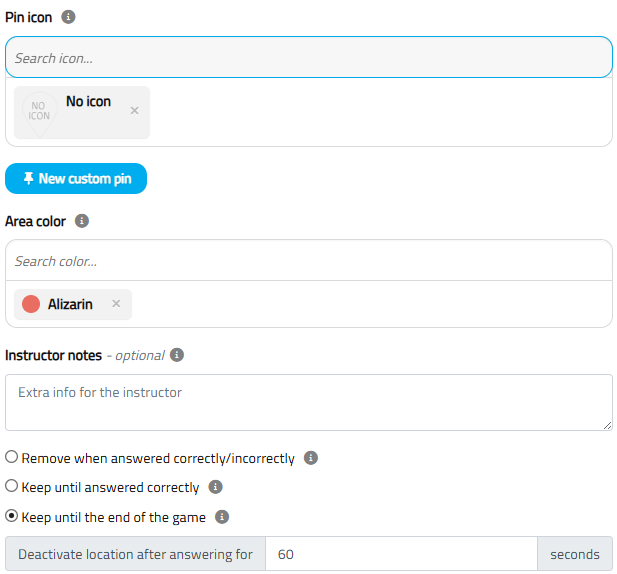Remove the Alizarin color selection
Viewport: 617px width, 574px height.
pos(116,303)
